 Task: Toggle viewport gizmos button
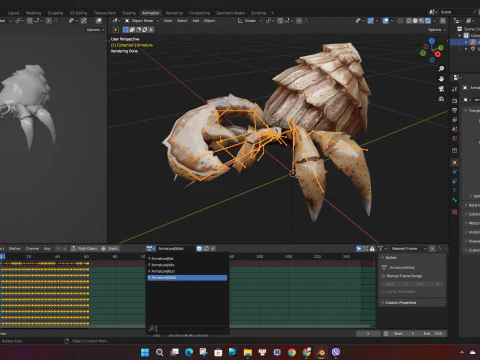click(x=370, y=21)
